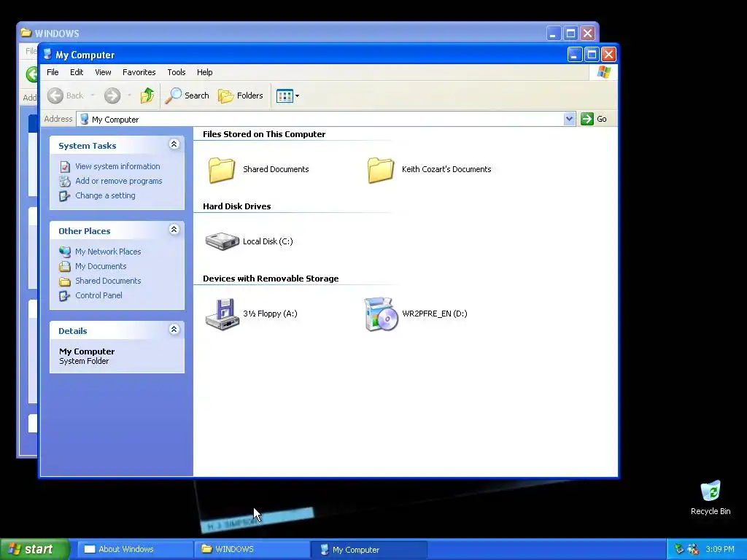Viewport: 747px width, 560px height.
Task: Click View system information link
Action: pos(117,166)
